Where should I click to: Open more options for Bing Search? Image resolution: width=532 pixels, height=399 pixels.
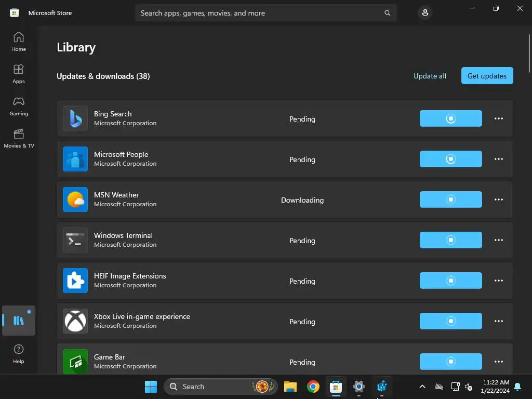coord(498,118)
